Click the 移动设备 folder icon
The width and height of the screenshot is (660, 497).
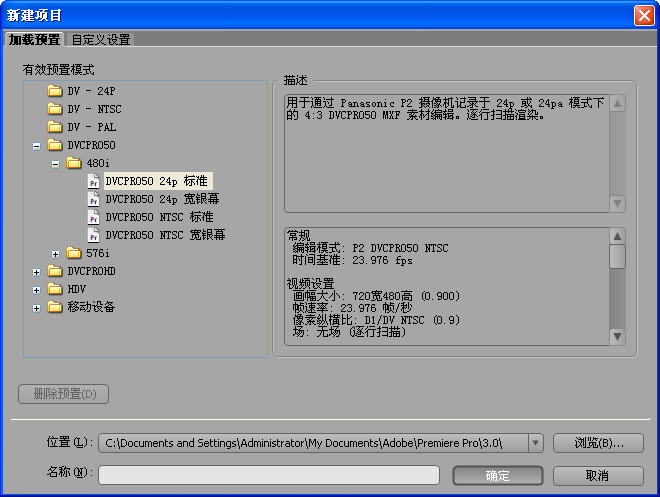[54, 307]
